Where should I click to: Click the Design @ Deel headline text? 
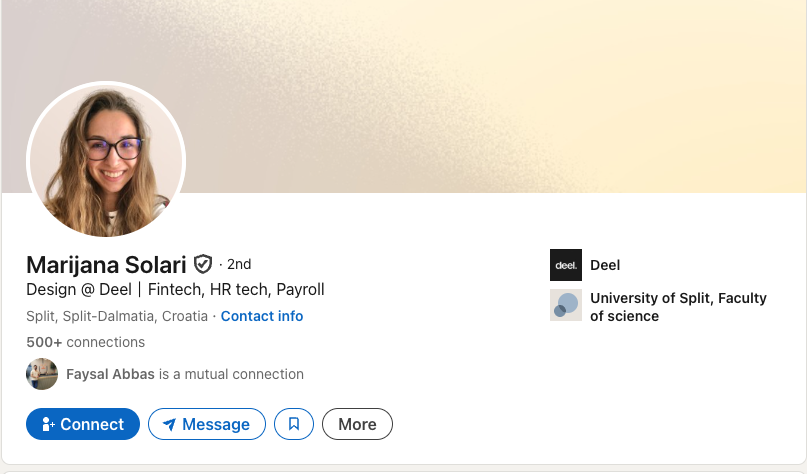(175, 290)
